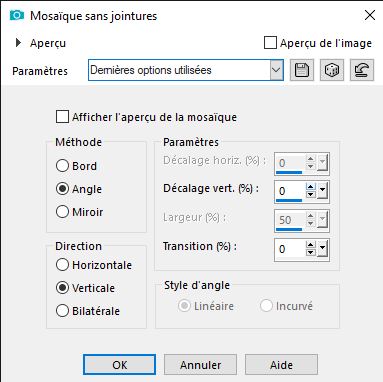Enable the Aperçu de l'image checkbox
The height and width of the screenshot is (382, 383).
tap(270, 43)
